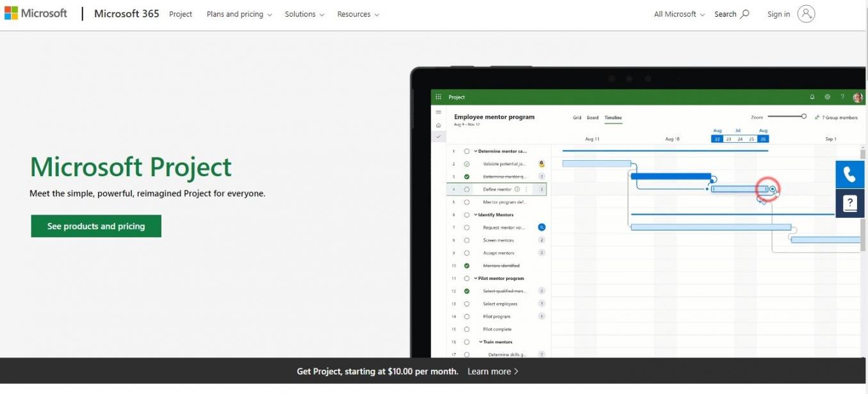The height and width of the screenshot is (394, 868).
Task: Open the Project nav link
Action: tap(181, 14)
